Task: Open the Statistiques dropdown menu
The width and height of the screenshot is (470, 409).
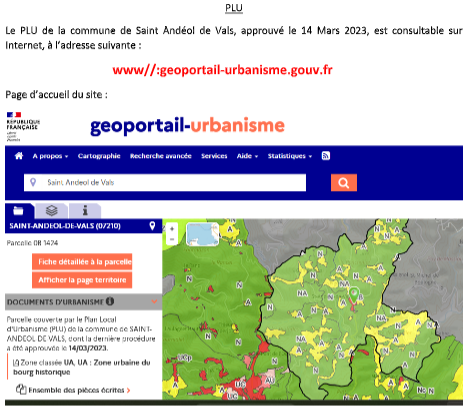Action: (290, 156)
